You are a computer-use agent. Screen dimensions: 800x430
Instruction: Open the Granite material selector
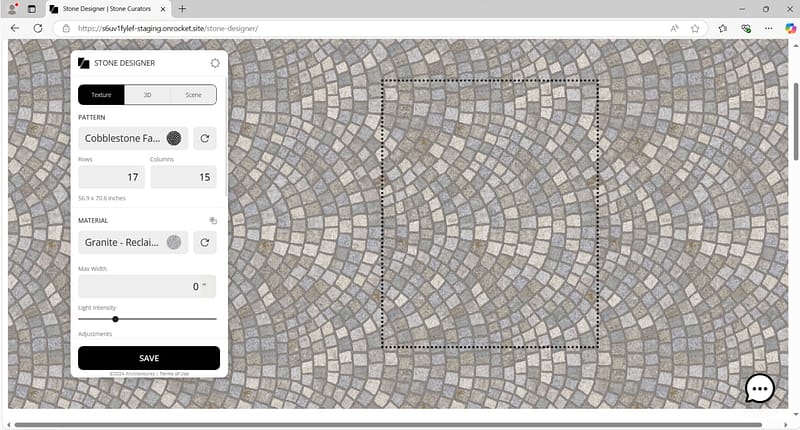pyautogui.click(x=133, y=242)
